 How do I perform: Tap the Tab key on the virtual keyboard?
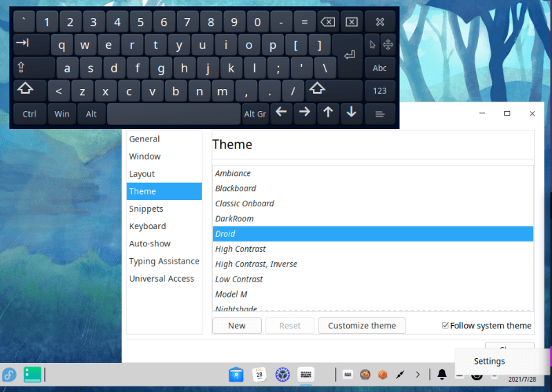pos(32,45)
